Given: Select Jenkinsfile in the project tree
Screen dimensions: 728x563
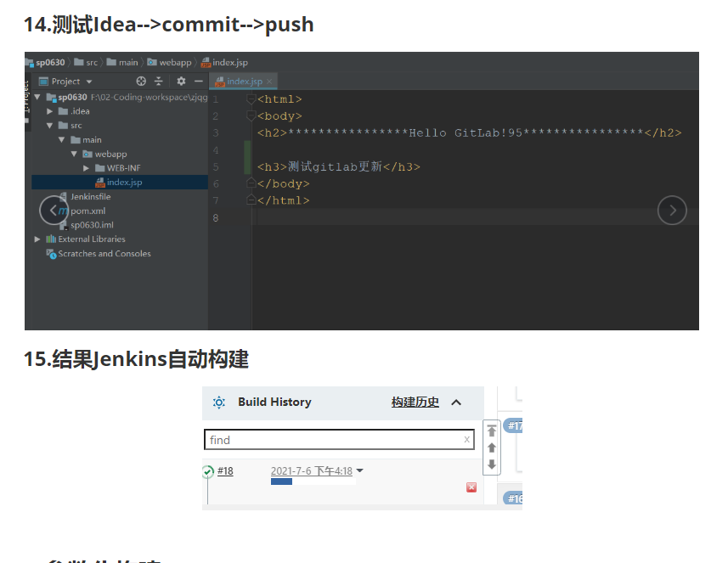Looking at the screenshot, I should point(91,196).
